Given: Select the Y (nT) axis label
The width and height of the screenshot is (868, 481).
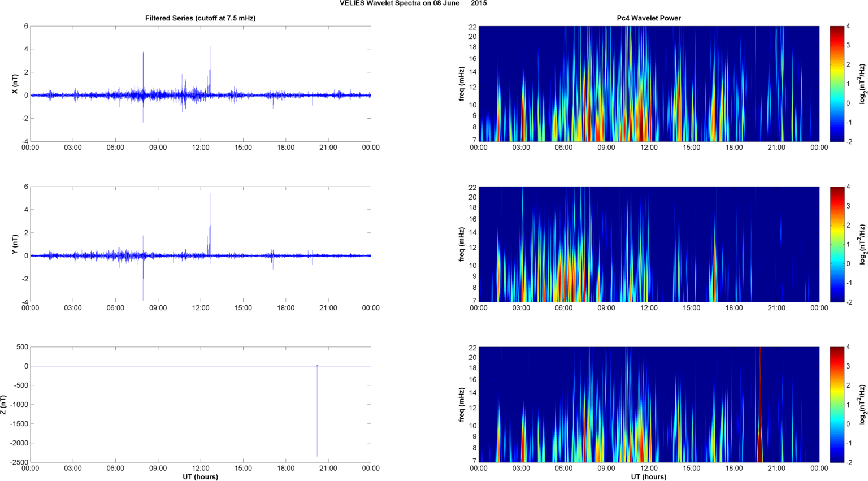Looking at the screenshot, I should click(15, 244).
